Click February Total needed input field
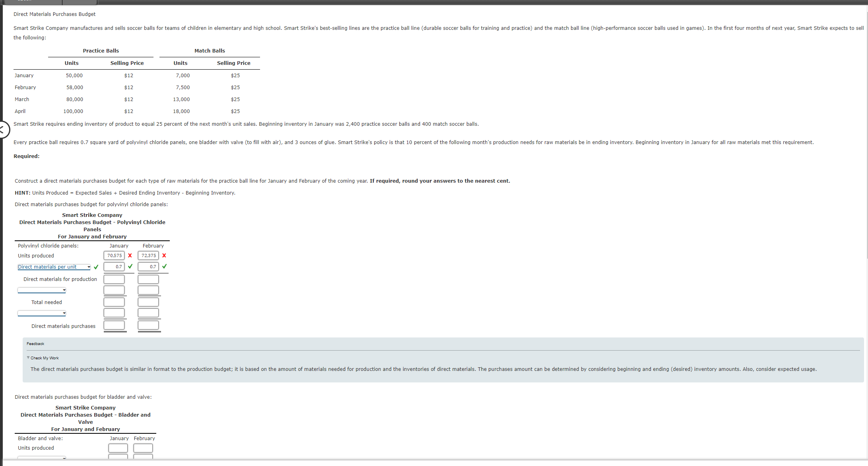Screen dimensions: 868x466 pos(148,302)
